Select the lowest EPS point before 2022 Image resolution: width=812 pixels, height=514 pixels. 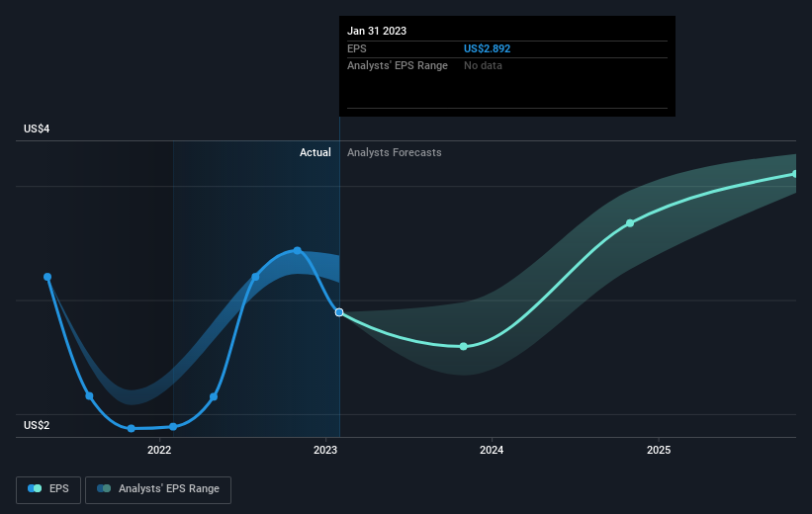[x=131, y=428]
